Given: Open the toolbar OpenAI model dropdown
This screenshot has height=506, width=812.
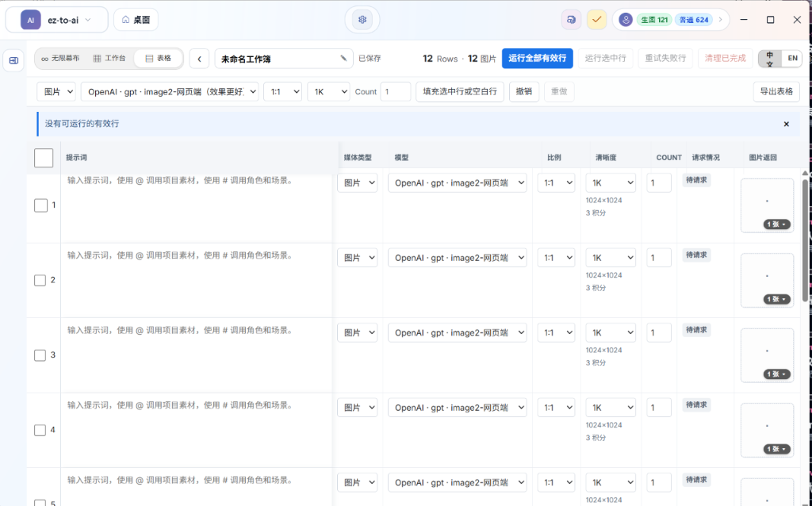Looking at the screenshot, I should (170, 92).
